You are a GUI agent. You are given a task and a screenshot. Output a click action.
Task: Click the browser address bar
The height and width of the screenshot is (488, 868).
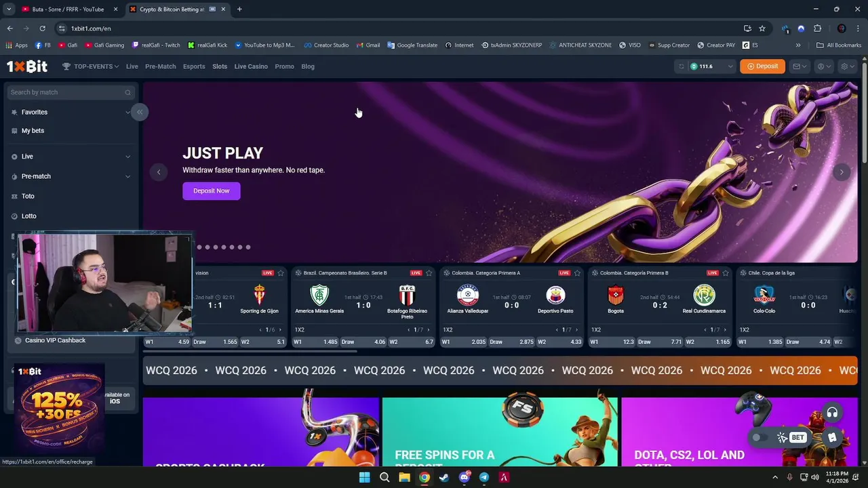pos(400,28)
